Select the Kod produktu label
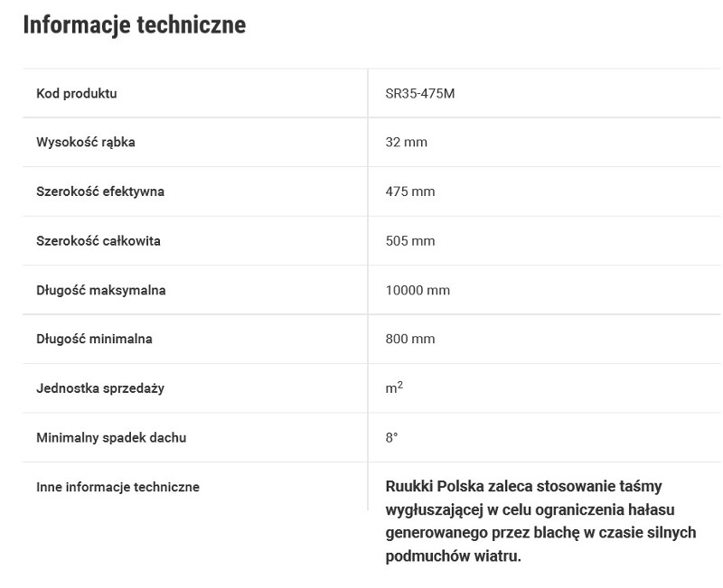 point(77,94)
